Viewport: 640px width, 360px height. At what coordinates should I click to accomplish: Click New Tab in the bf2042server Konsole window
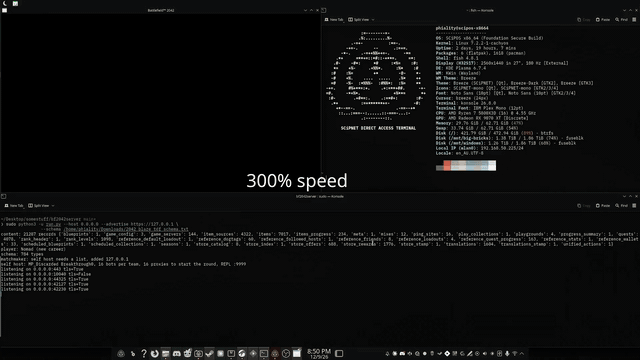(14, 206)
